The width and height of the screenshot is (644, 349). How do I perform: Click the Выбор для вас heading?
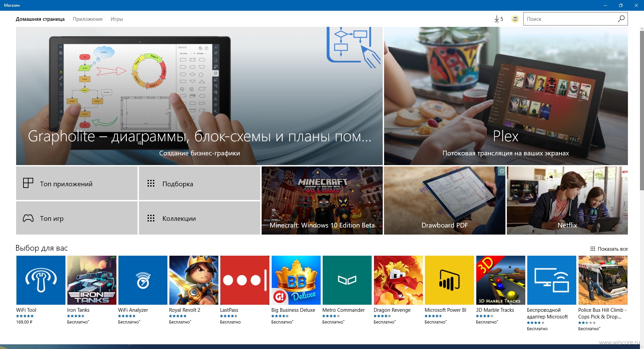42,248
